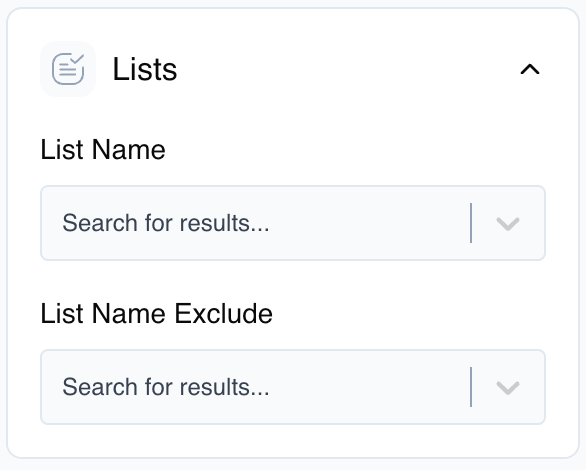
Task: Click the divider line in List Name field
Action: tap(471, 223)
